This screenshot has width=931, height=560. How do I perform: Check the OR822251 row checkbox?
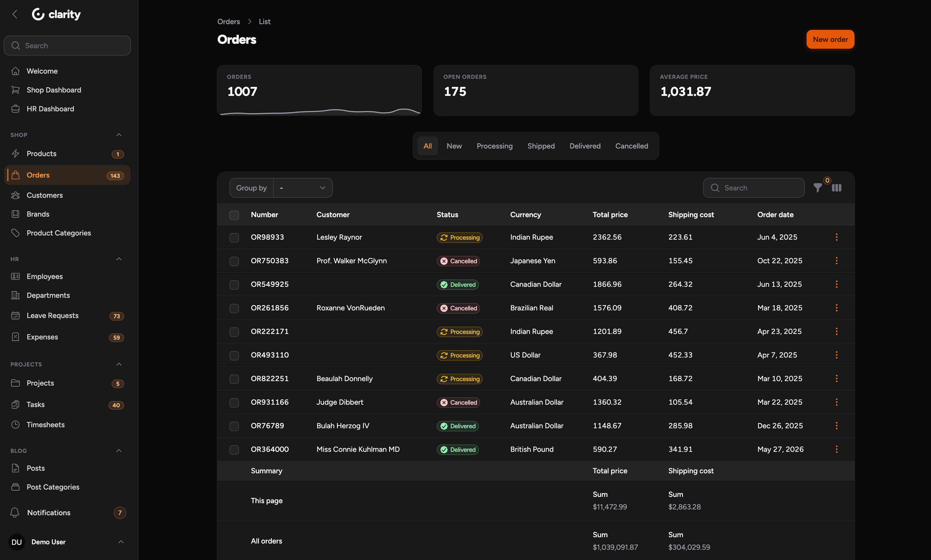pyautogui.click(x=234, y=379)
